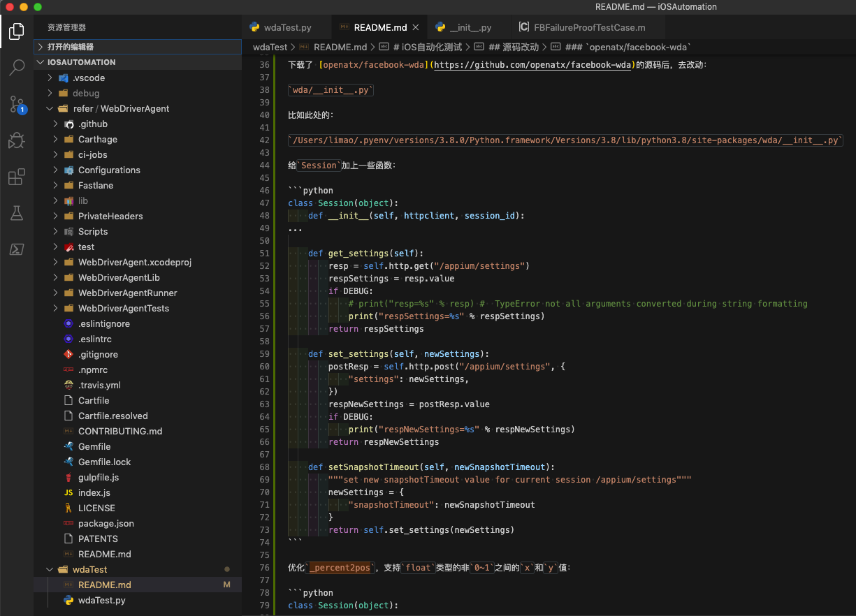Click '### `openatx/facebook-wda`' breadcrumb item
Viewport: 856px width, 616px height.
[x=628, y=47]
